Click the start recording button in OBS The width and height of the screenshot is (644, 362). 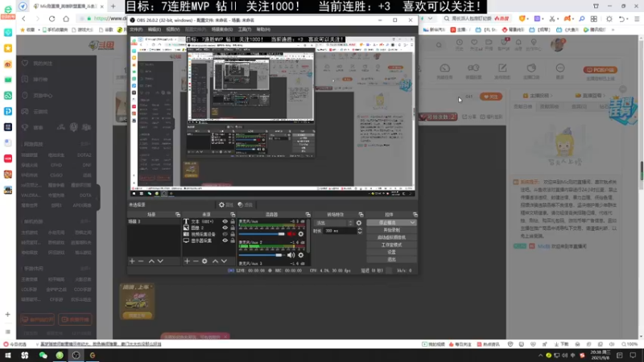pyautogui.click(x=391, y=230)
